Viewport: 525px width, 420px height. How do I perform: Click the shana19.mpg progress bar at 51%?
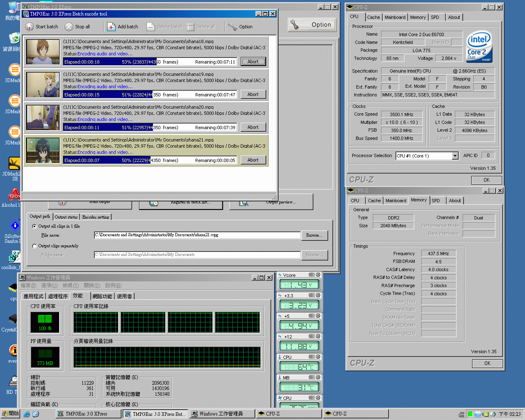(150, 95)
